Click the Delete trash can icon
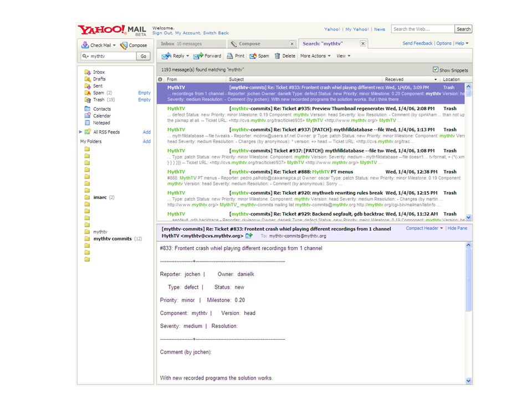532x399 pixels. [x=277, y=56]
